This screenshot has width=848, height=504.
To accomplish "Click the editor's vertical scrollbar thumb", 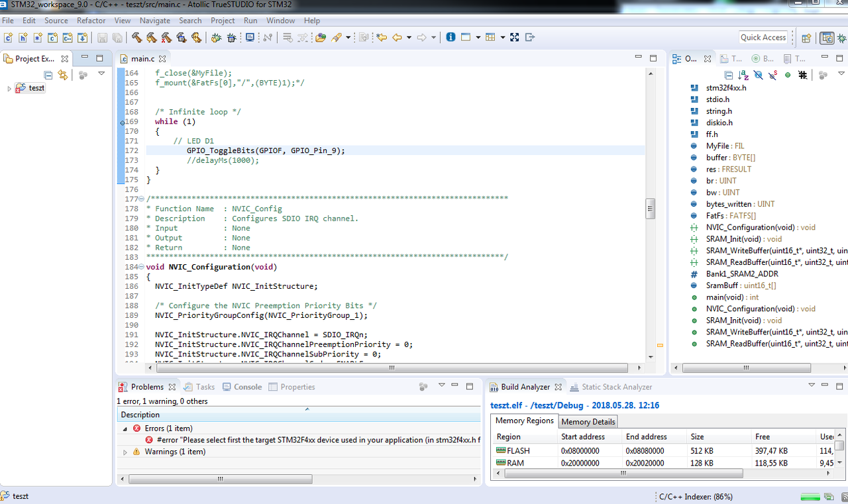I will [x=650, y=209].
